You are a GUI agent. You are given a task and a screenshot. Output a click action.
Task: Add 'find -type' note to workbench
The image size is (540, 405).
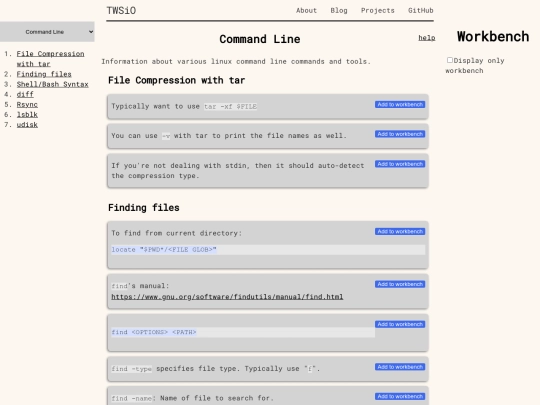point(400,367)
